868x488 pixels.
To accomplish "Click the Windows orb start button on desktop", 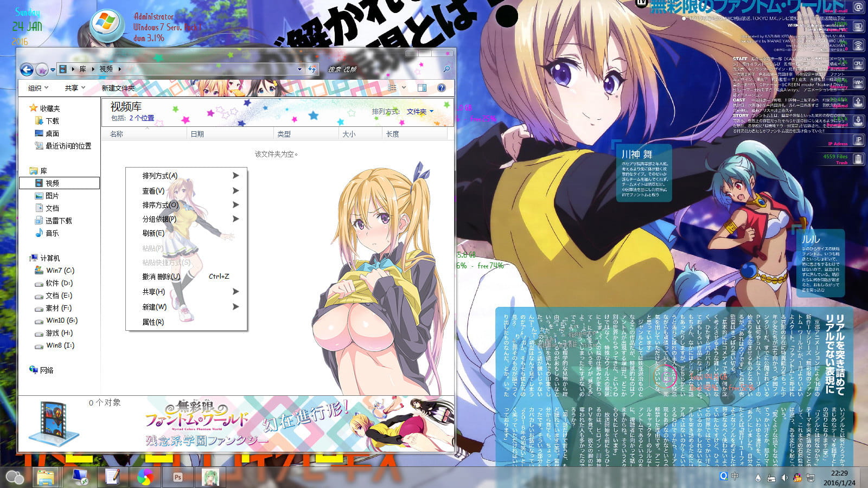I will (x=106, y=24).
